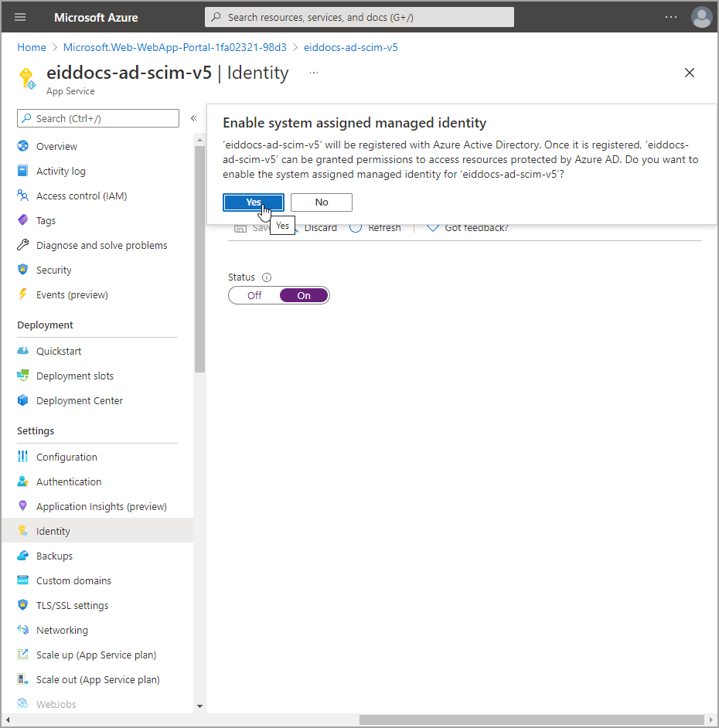Collapse the sidebar with double chevron
The width and height of the screenshot is (719, 728).
pyautogui.click(x=194, y=118)
